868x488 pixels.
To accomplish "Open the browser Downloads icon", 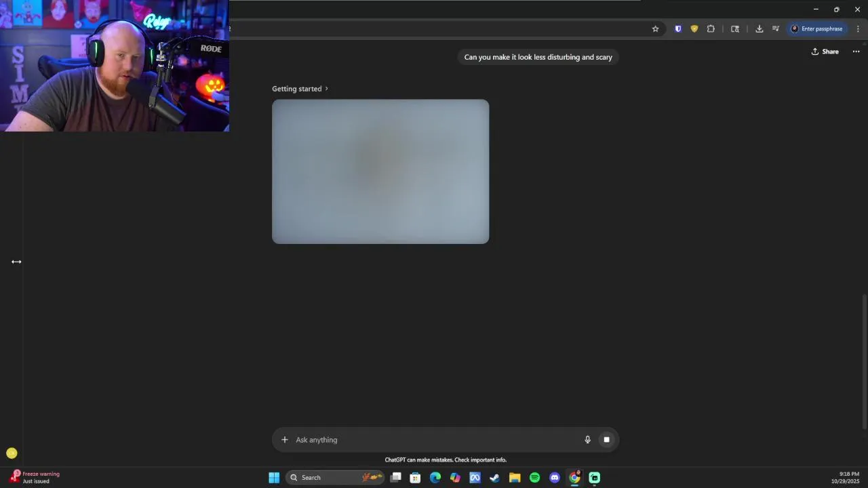I will click(759, 29).
